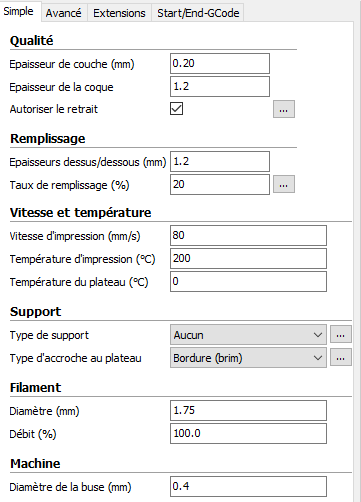The image size is (361, 502).
Task: Click the Epaisseur de couche input field
Action: pyautogui.click(x=220, y=63)
